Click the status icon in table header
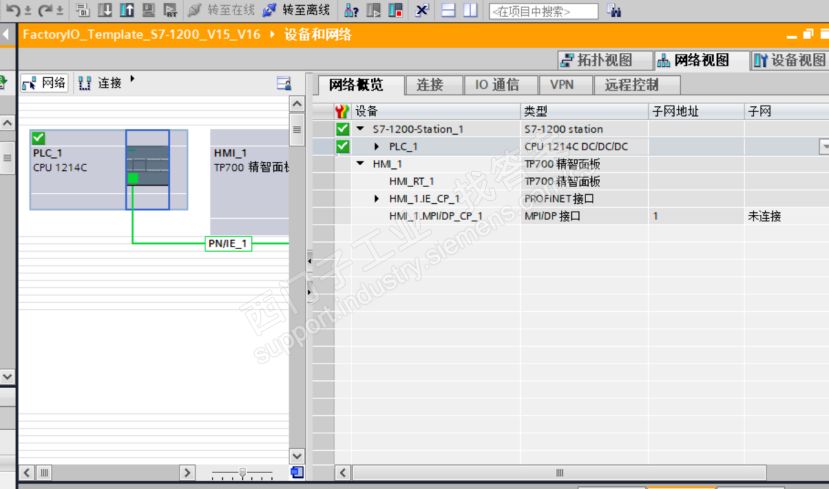The width and height of the screenshot is (829, 489). pyautogui.click(x=342, y=111)
